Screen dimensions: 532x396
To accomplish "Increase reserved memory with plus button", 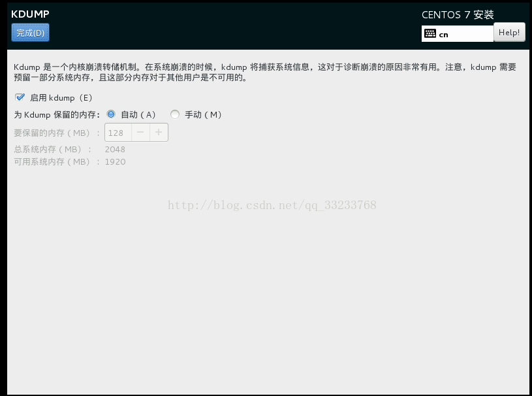I will (159, 133).
